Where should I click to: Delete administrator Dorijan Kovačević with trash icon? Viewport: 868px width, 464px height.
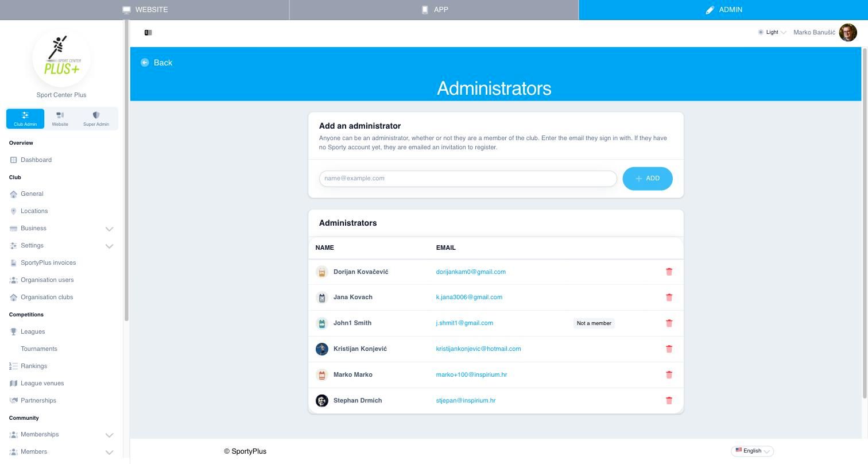pos(669,272)
